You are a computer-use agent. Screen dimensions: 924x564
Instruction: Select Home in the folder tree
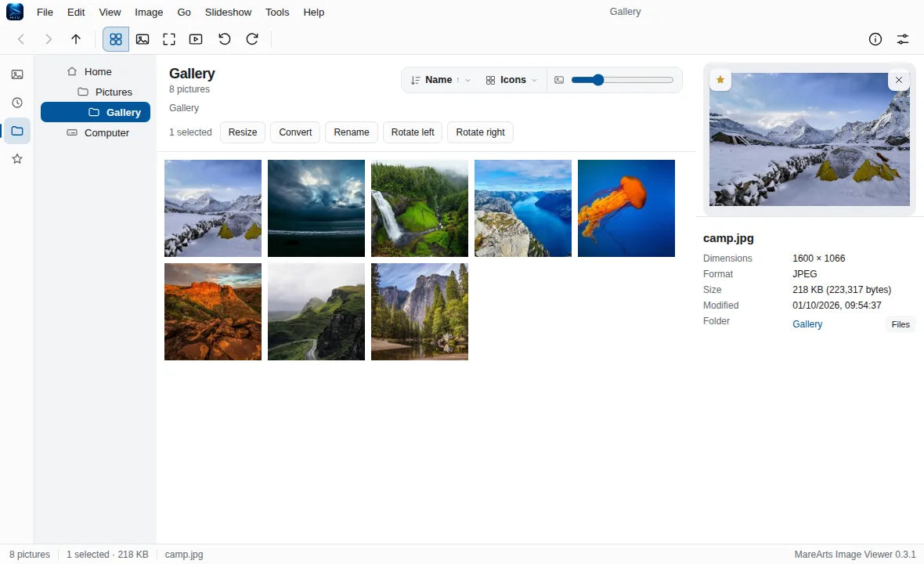[x=96, y=71]
